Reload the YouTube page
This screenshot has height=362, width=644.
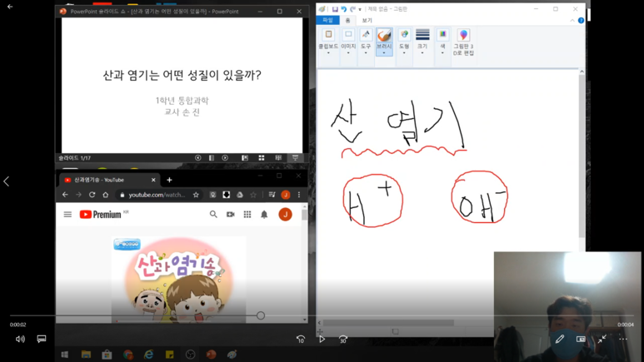(92, 195)
